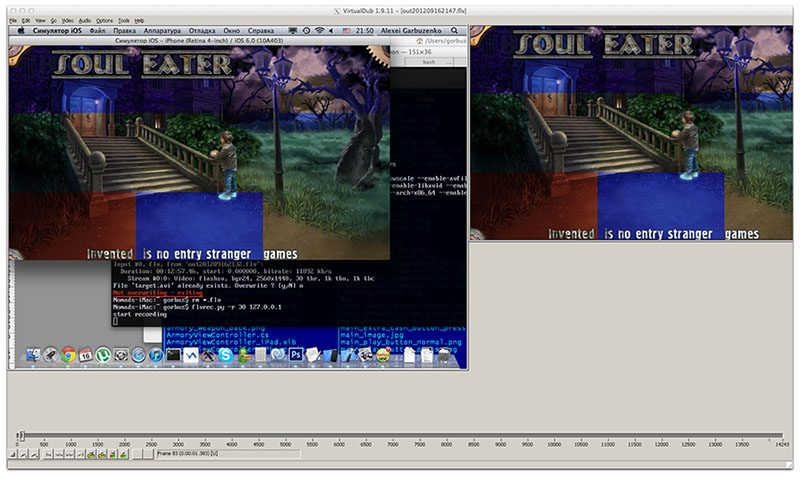Click the uTorrent icon in the recorded dock

click(x=103, y=355)
